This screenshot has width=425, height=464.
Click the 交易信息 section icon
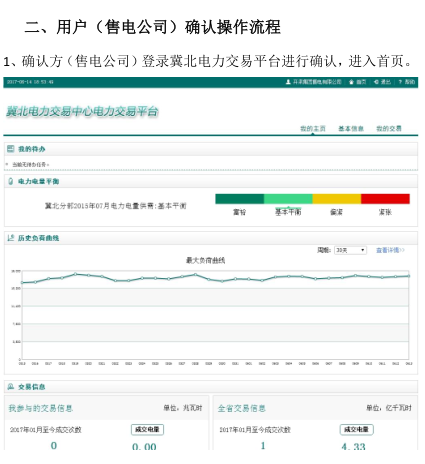11,387
